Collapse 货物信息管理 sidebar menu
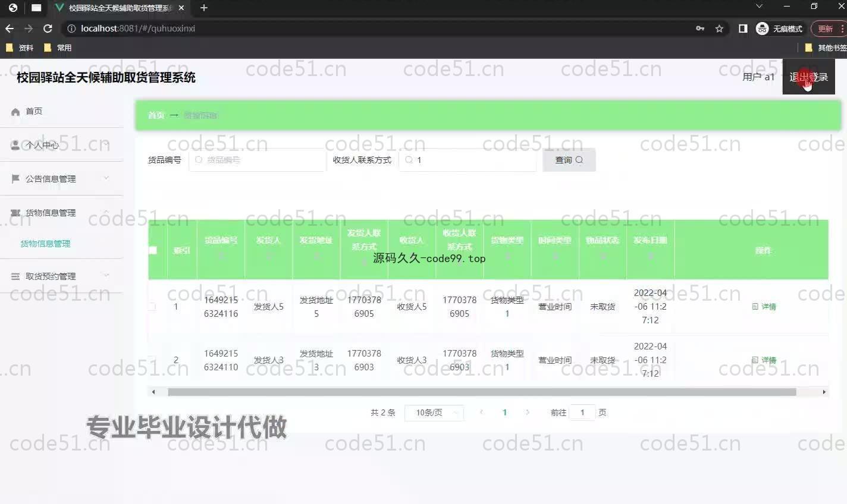The width and height of the screenshot is (847, 504). click(x=61, y=213)
